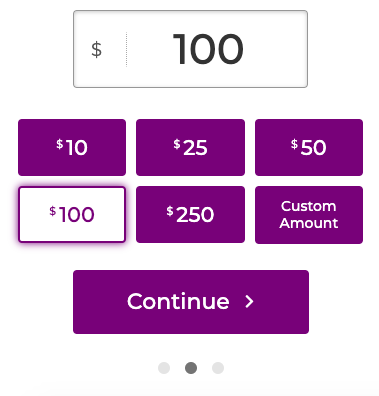Click the dotted divider inside amount box

point(126,49)
